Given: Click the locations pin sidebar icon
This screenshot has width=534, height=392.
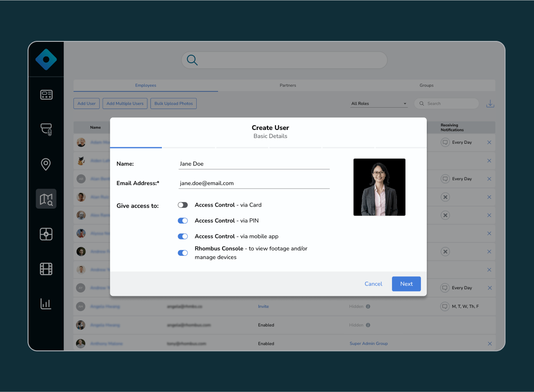Looking at the screenshot, I should click(46, 164).
